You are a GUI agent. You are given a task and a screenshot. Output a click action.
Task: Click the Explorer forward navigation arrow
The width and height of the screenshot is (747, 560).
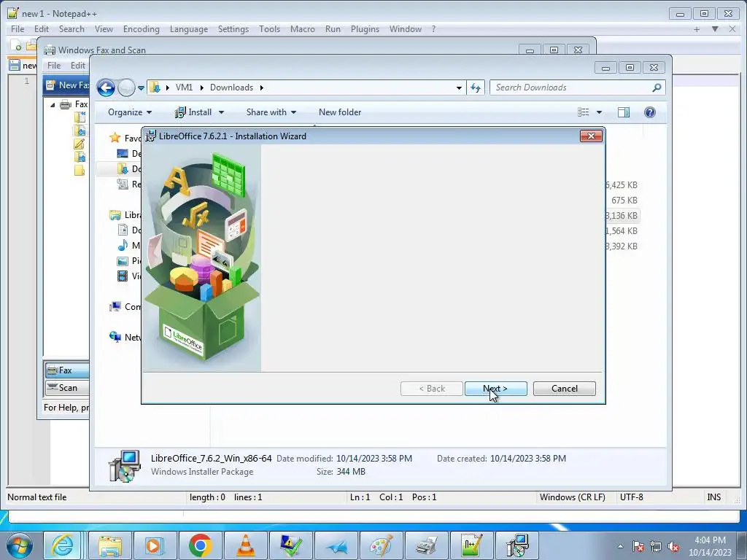pos(126,87)
